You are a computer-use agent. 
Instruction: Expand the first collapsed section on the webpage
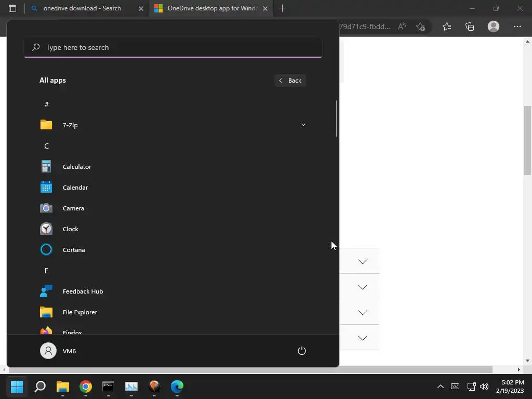[363, 261]
